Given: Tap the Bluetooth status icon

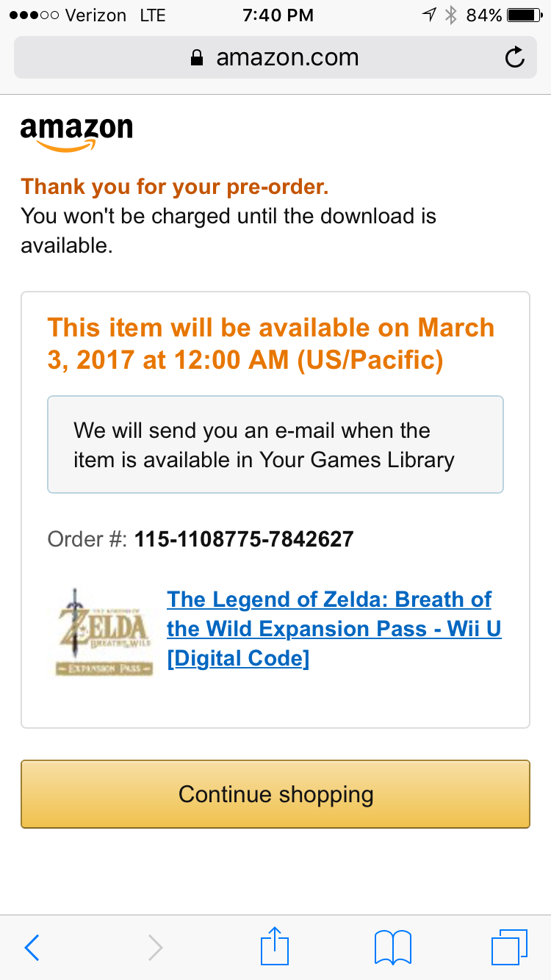Looking at the screenshot, I should click(451, 15).
